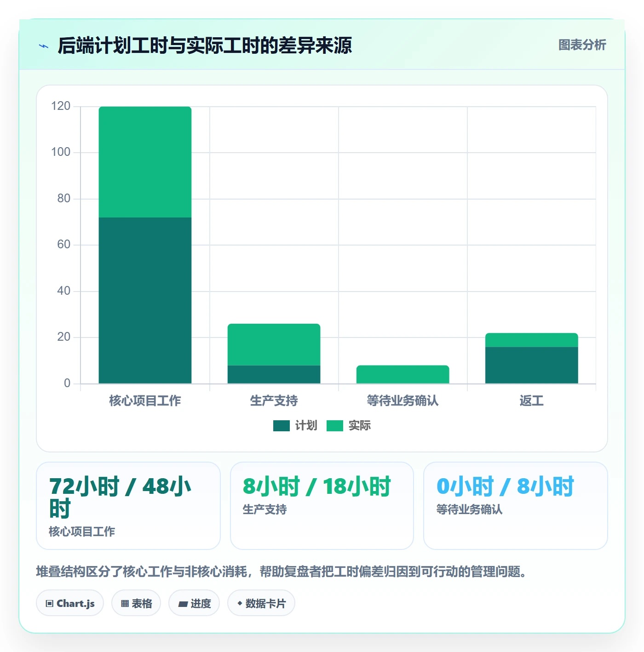Screen dimensions: 644x652
Task: Click the dark 计划 segment of 返工 bar
Action: [531, 365]
